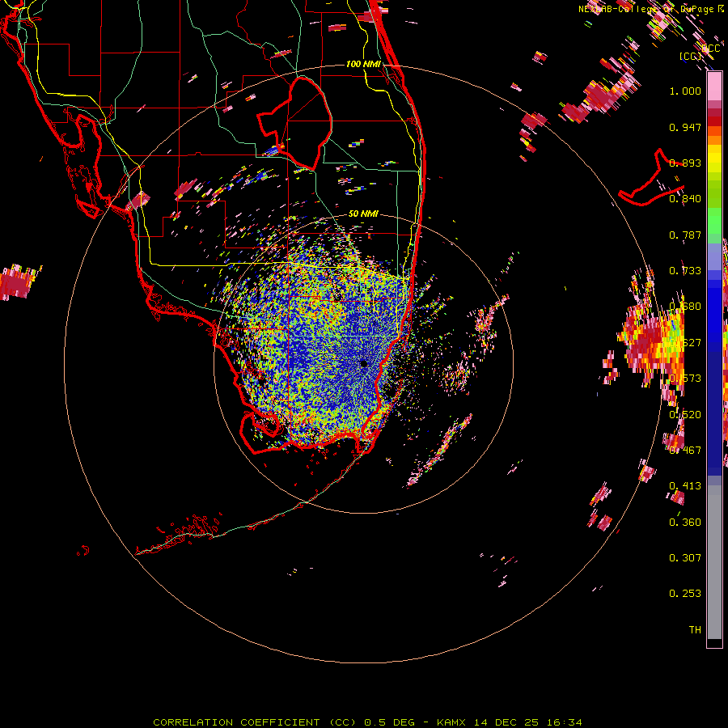Click the 16:34 timestamp in caption
This screenshot has height=728, width=728.
tap(565, 722)
